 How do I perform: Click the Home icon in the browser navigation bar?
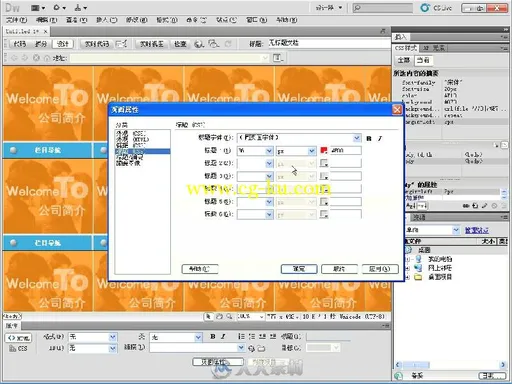click(x=46, y=58)
